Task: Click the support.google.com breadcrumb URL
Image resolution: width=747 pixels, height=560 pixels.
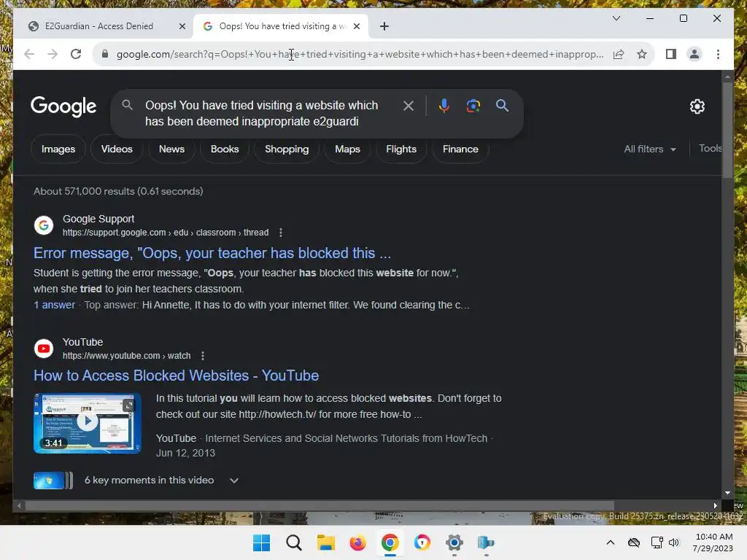Action: pyautogui.click(x=166, y=233)
